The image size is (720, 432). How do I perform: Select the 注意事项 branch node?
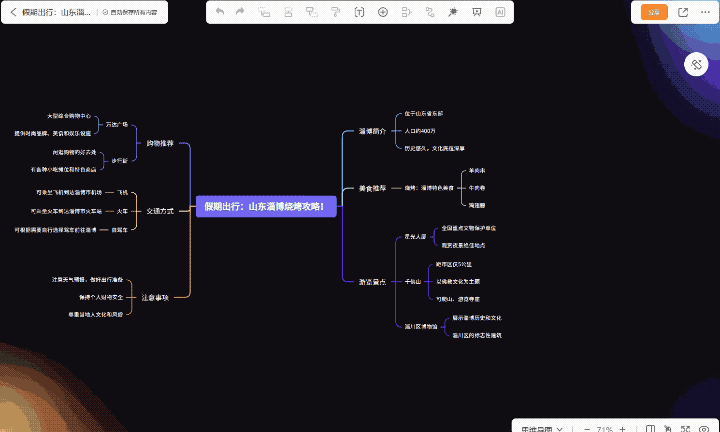(x=155, y=297)
